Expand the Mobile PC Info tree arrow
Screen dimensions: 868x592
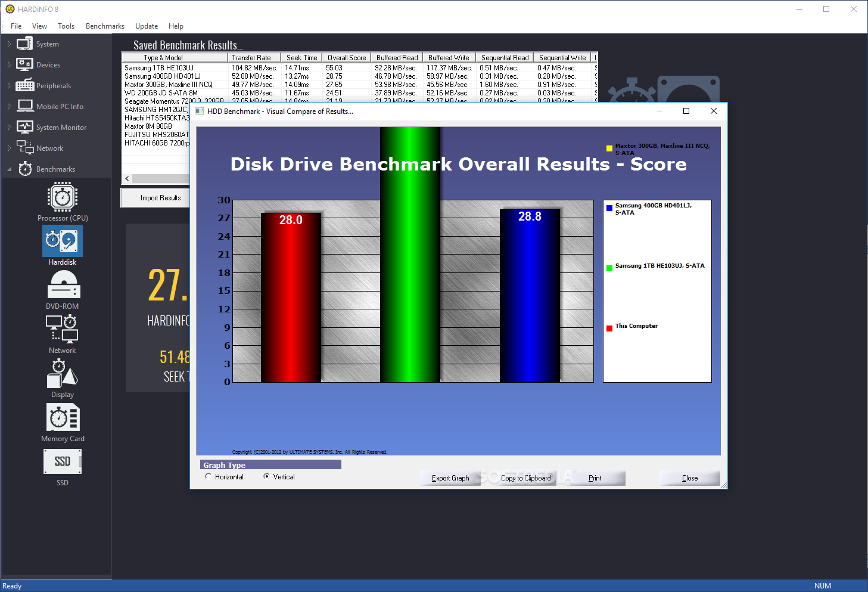click(x=9, y=107)
